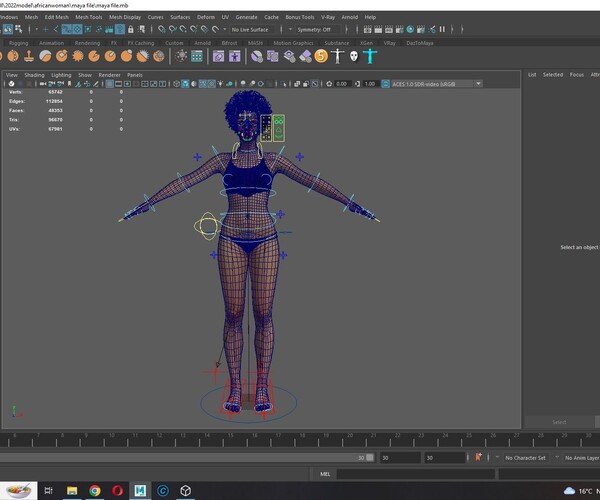Open the No Anim Layer dropdown
Viewport: 600px width, 500px height.
coord(582,458)
